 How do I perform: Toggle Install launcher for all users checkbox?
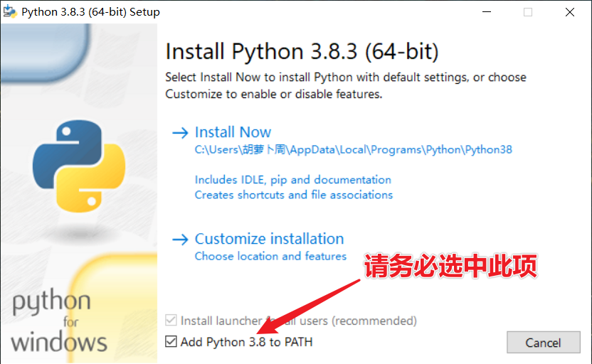[x=171, y=320]
